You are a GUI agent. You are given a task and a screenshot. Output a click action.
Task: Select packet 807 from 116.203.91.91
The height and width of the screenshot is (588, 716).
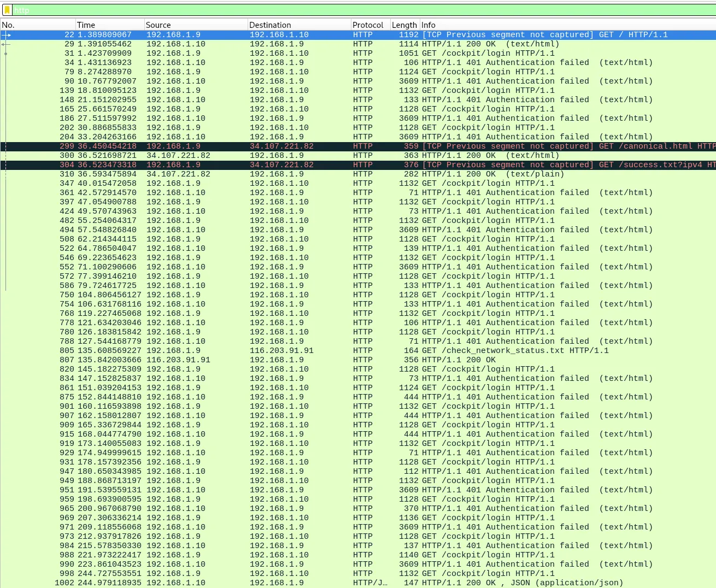pos(328,360)
